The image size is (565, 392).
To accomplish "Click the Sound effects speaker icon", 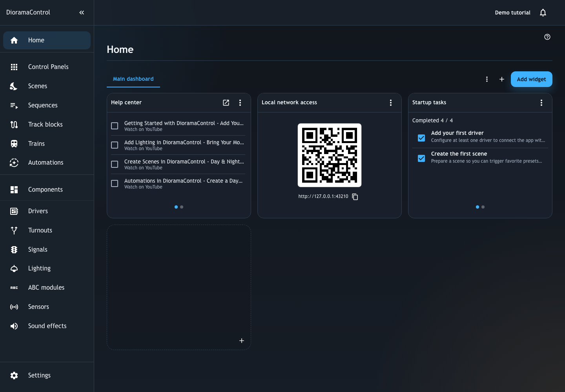I will [x=14, y=326].
